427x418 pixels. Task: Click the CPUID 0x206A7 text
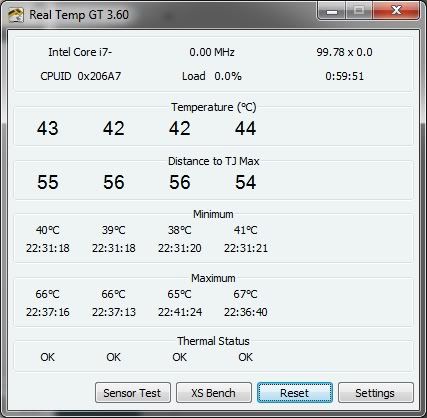click(x=80, y=76)
